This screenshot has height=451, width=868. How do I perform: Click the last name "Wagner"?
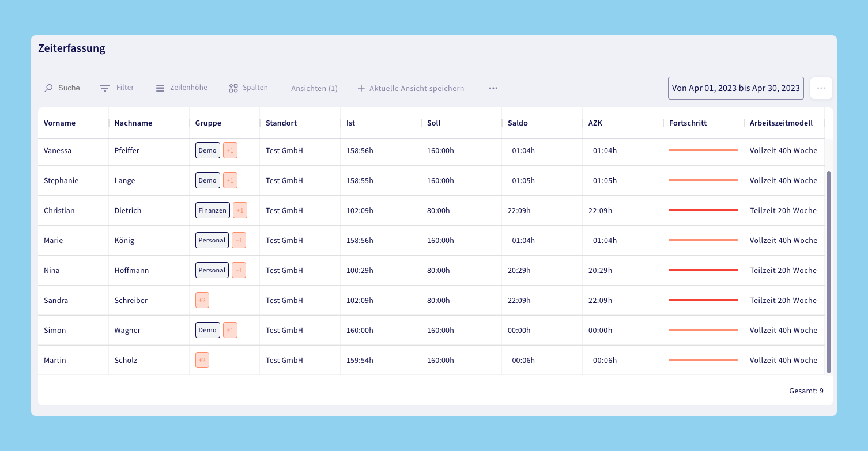click(x=128, y=330)
